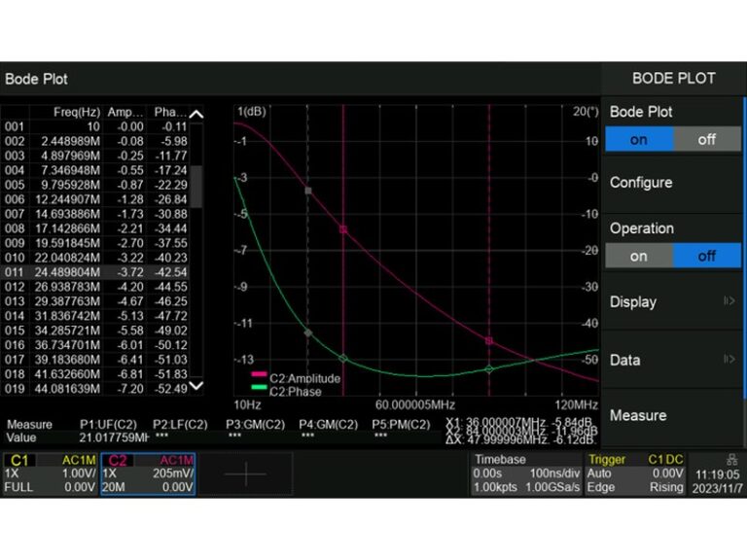Set Operation to off

pos(707,256)
